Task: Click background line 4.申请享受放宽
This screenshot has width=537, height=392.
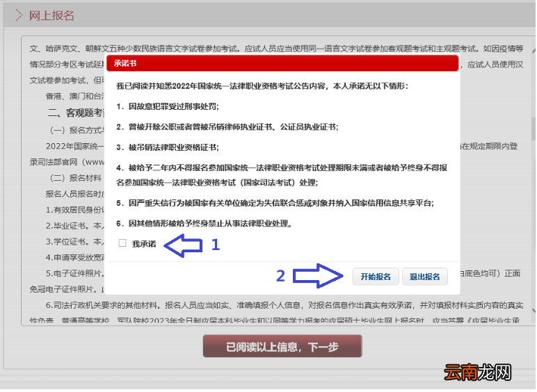Action: 75,257
